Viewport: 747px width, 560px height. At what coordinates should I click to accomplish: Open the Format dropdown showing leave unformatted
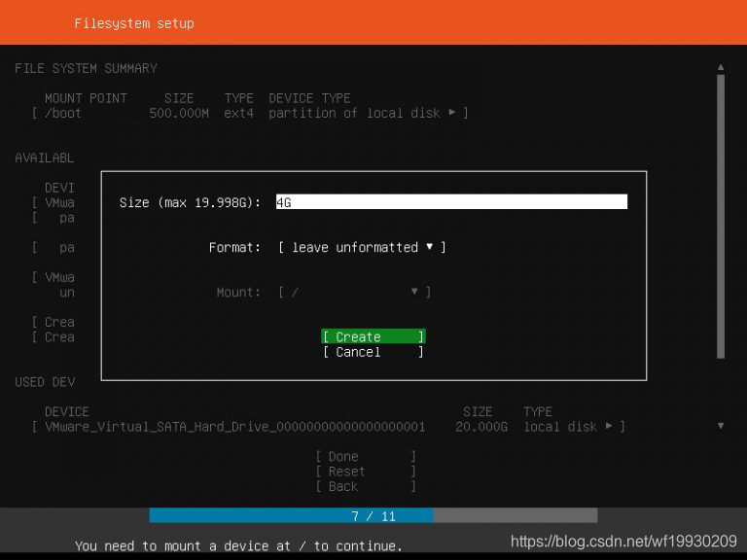(362, 247)
